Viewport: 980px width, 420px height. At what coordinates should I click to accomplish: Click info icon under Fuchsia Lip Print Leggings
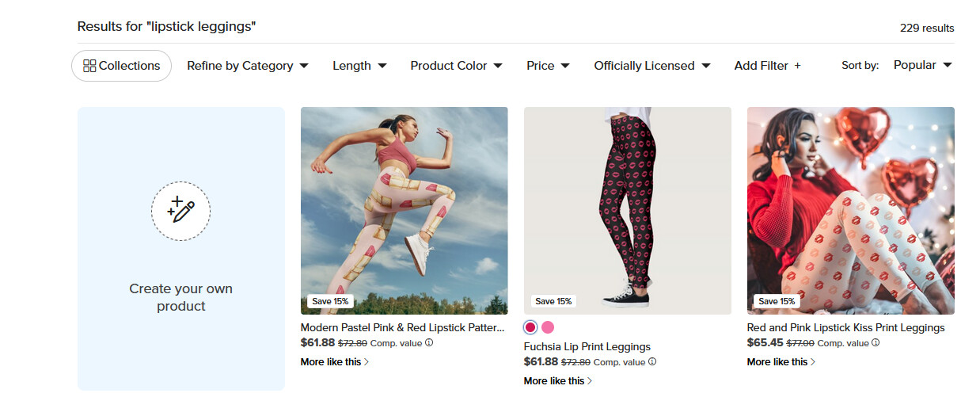tap(652, 362)
